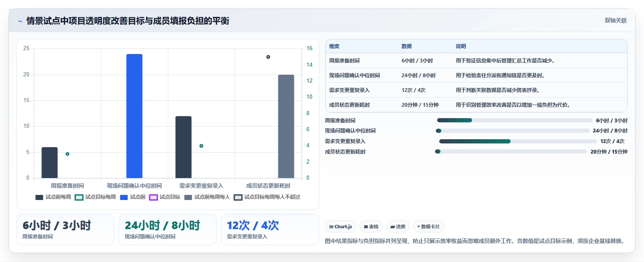Click the dark bar for 需求变更重复录入
The height and width of the screenshot is (262, 644).
coord(183,147)
